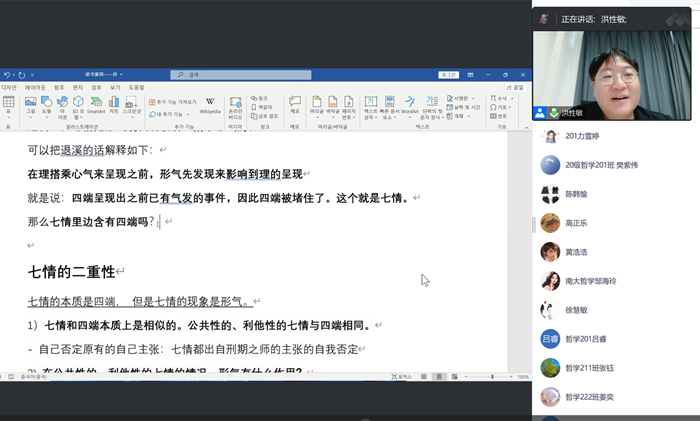
Task: Insert a footer (바닥글)
Action: click(x=333, y=107)
